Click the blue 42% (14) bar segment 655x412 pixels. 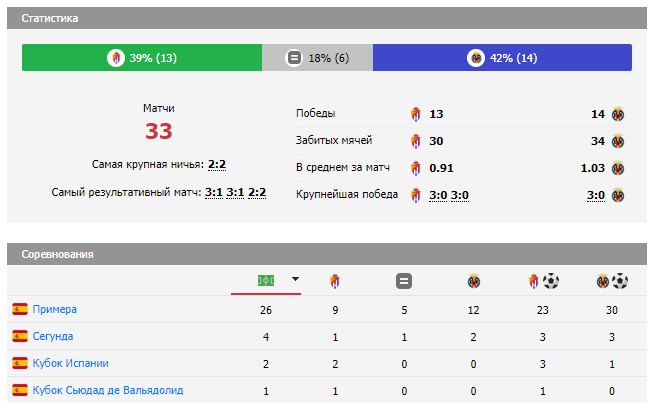(x=502, y=58)
